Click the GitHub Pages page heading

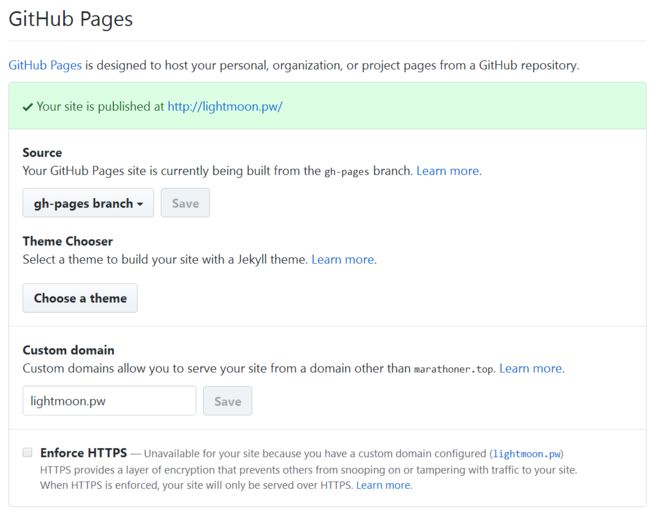(x=71, y=19)
